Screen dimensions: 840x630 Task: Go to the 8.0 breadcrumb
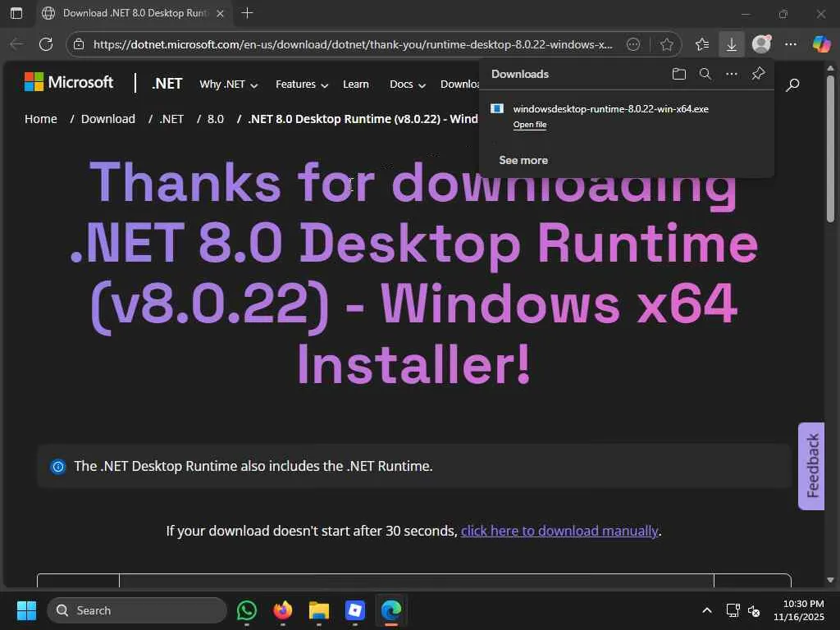click(216, 119)
